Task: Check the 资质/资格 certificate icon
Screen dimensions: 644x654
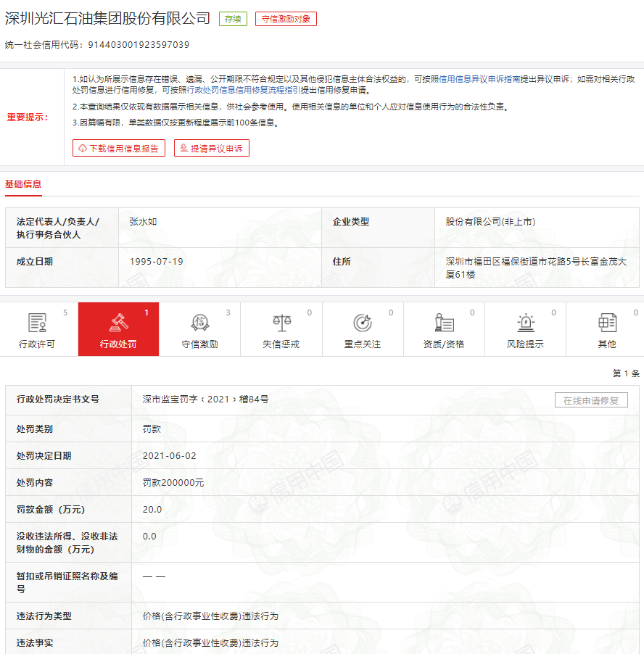Action: click(443, 322)
